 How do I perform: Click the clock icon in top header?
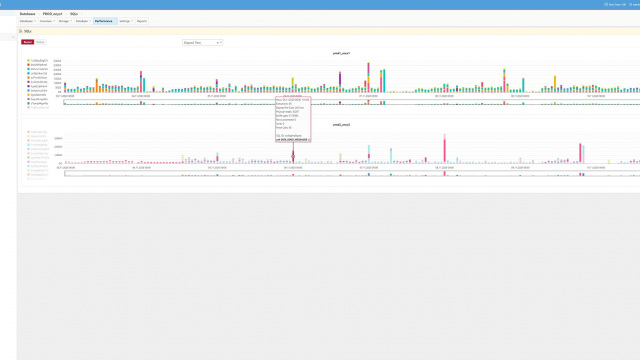coord(606,4)
